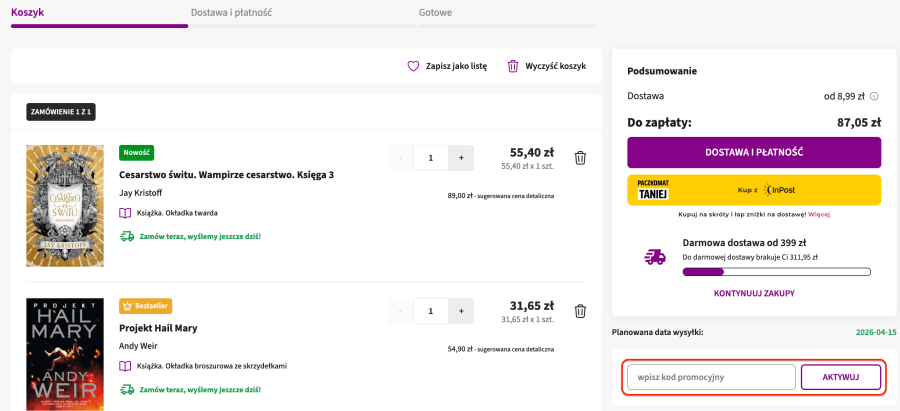The width and height of the screenshot is (900, 411).
Task: Open the Więcej link about InPost discounts
Action: [819, 214]
